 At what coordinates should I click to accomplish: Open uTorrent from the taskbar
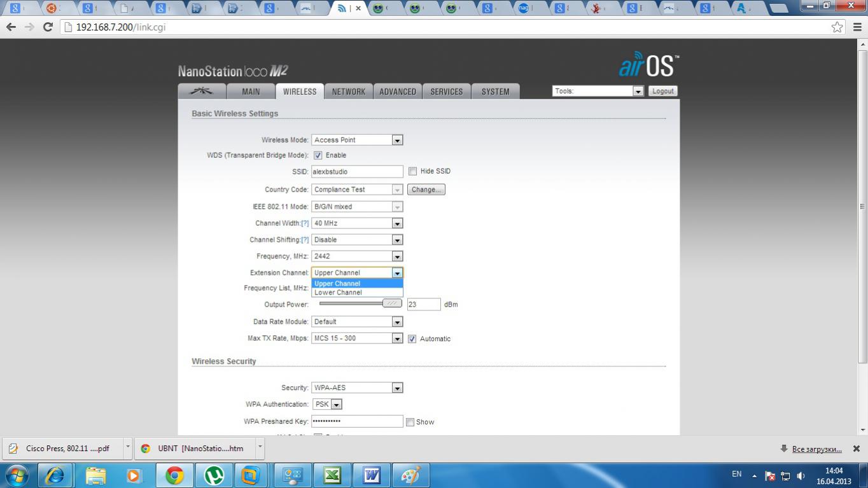coord(214,475)
